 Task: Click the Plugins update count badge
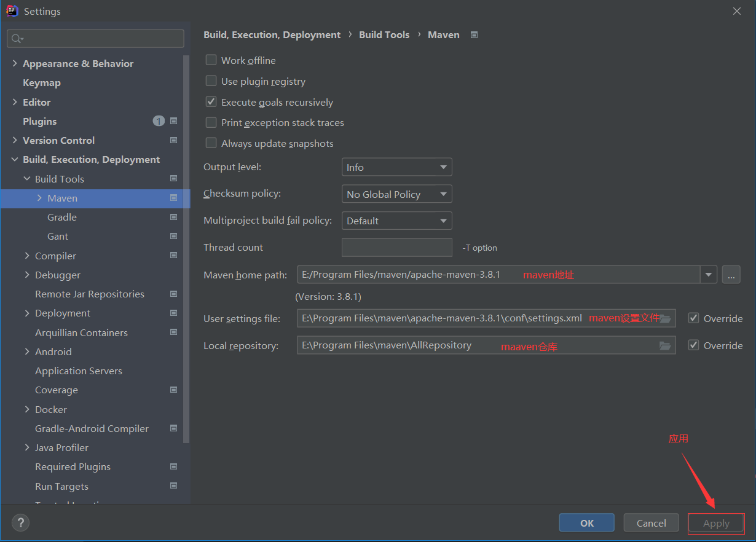pyautogui.click(x=159, y=121)
